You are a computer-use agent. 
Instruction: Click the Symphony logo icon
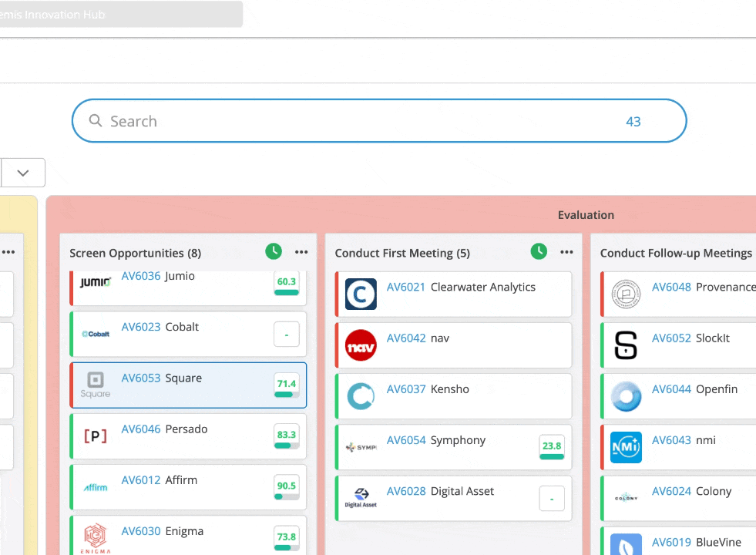pos(361,448)
